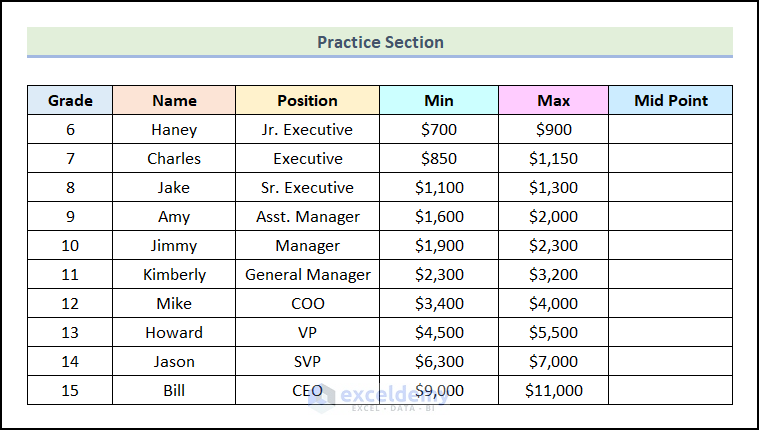The width and height of the screenshot is (759, 430).
Task: Select the Mid Point cell in Bill's row
Action: [670, 390]
